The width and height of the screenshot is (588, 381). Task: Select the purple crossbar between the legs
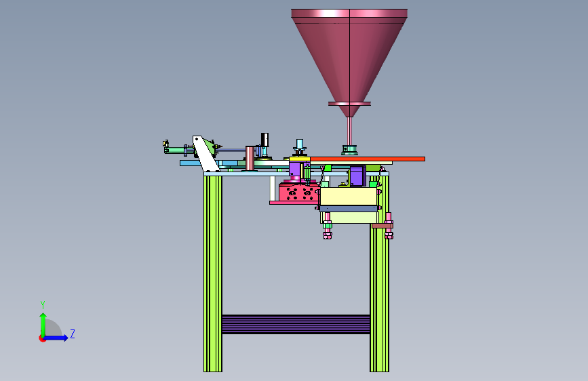[296, 324]
